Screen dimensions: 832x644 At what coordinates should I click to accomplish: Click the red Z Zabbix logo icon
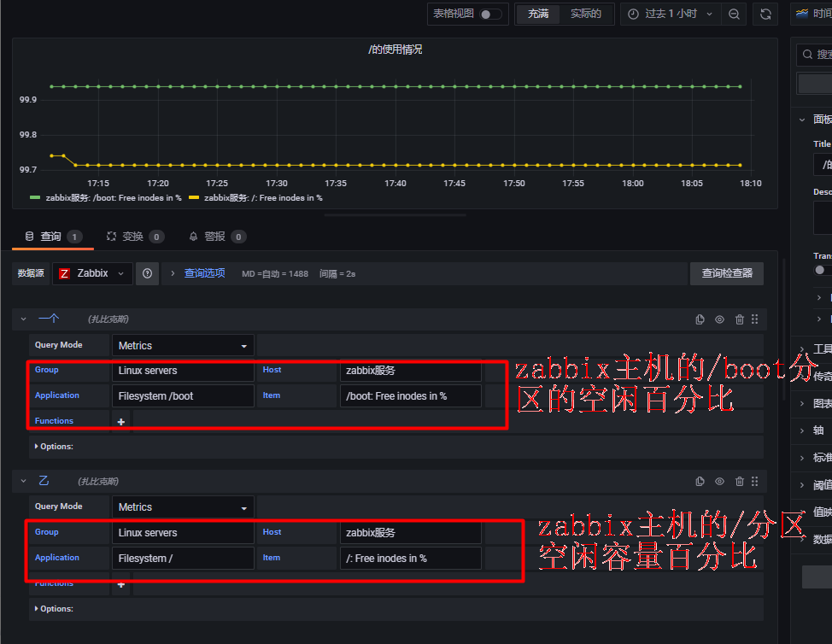(x=64, y=273)
